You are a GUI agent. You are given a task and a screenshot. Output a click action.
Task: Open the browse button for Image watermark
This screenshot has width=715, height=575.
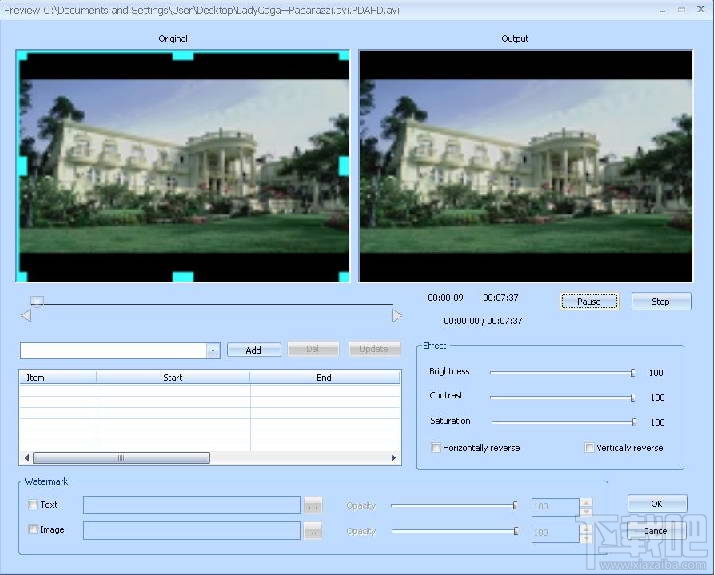[313, 530]
